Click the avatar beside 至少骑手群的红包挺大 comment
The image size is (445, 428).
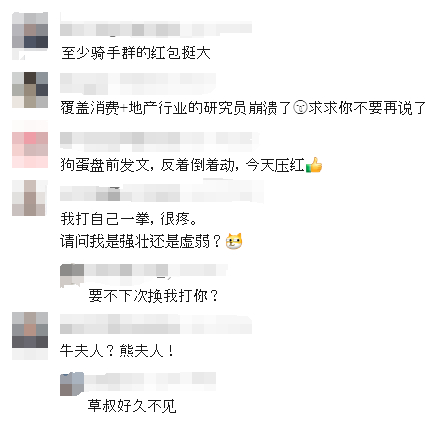[x=30, y=36]
